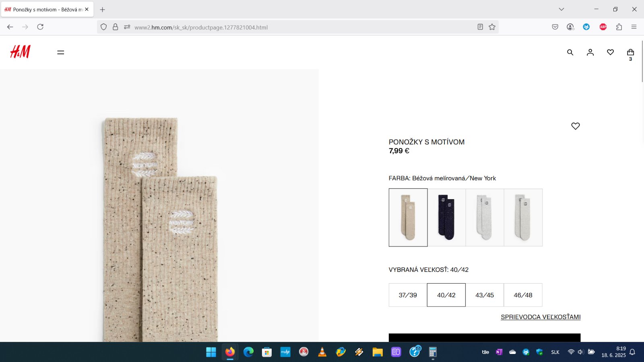Open the site search magnifier icon
Screen dimensions: 644x362
click(x=570, y=52)
